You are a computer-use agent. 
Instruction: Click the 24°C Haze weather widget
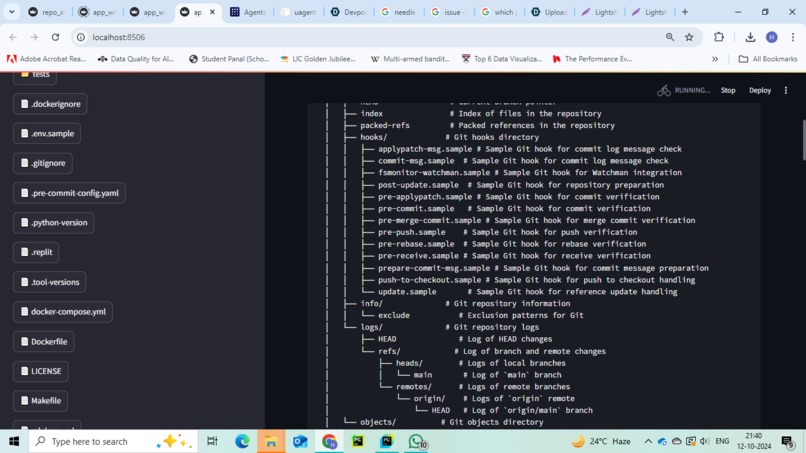(601, 442)
